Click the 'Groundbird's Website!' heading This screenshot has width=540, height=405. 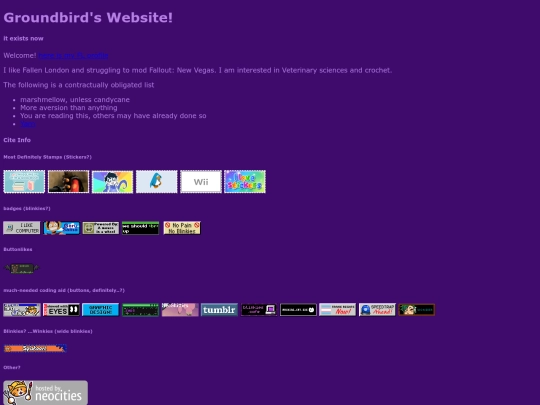(88, 18)
